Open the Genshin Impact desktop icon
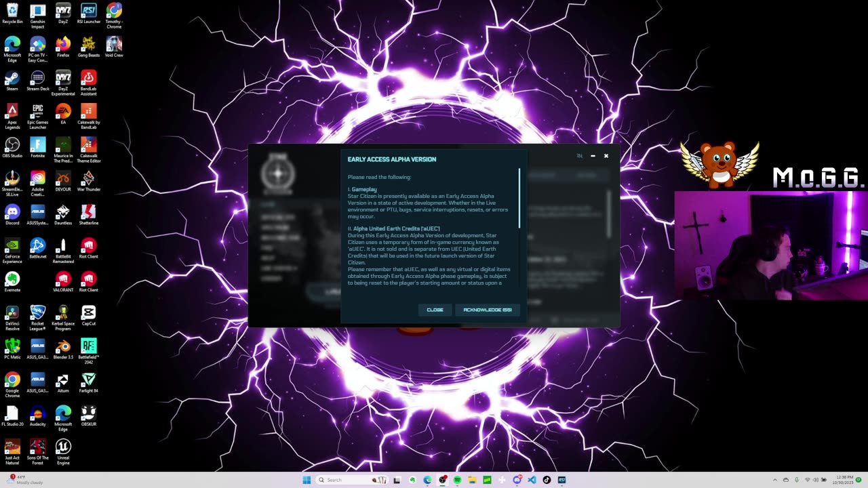 (x=38, y=16)
